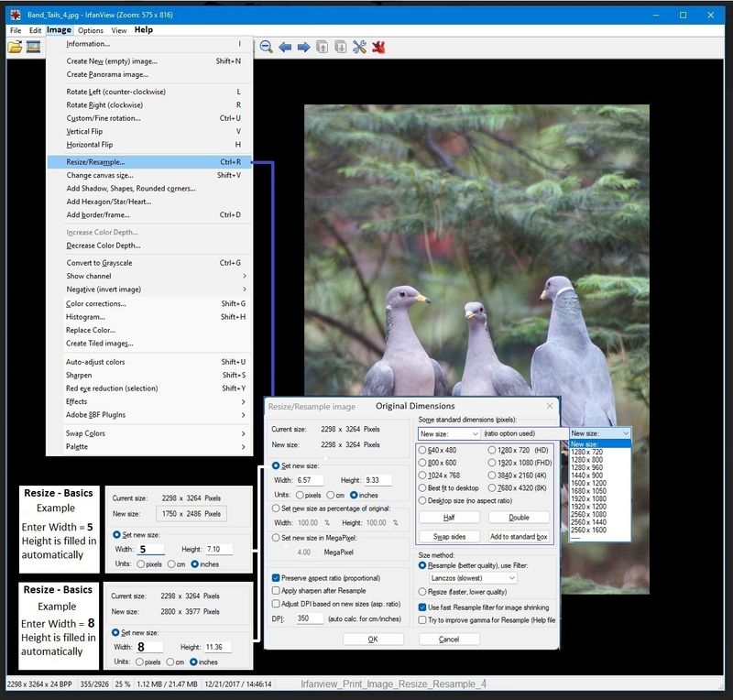This screenshot has width=733, height=700.
Task: Click the red IrfanView About icon in toolbar
Action: [x=378, y=47]
